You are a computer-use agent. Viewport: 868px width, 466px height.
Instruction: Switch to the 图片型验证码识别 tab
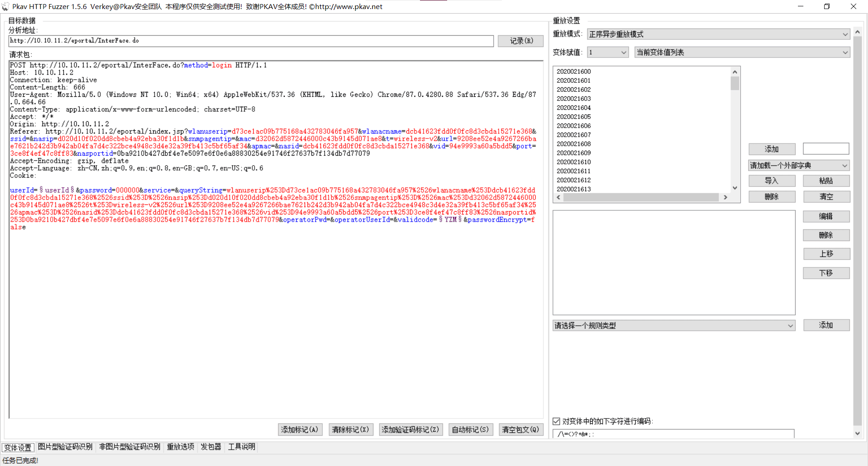tap(65, 447)
